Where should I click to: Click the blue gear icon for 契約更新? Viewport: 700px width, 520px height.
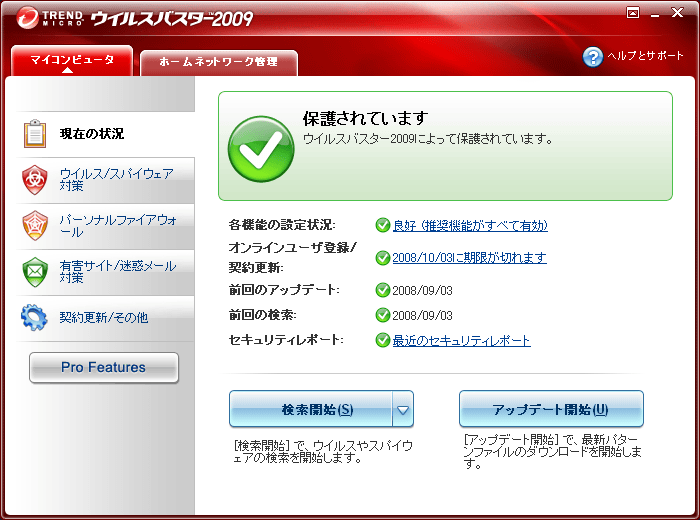coord(34,317)
